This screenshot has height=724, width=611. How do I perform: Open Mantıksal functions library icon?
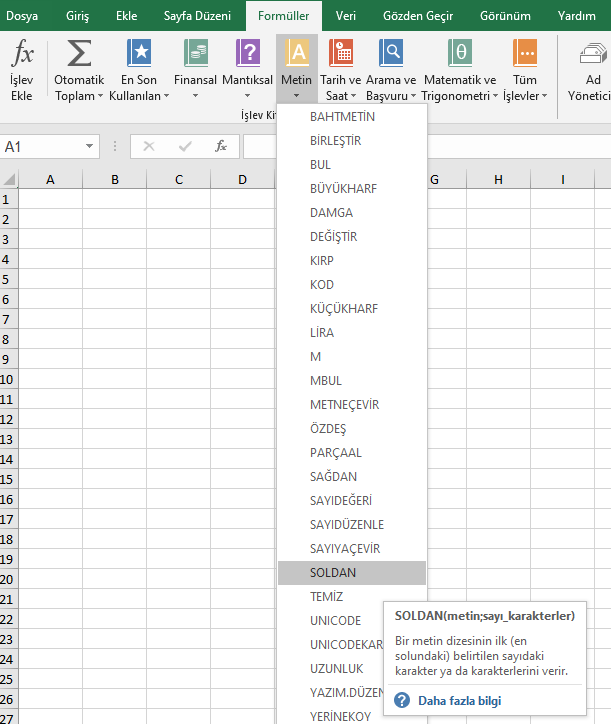coord(247,55)
